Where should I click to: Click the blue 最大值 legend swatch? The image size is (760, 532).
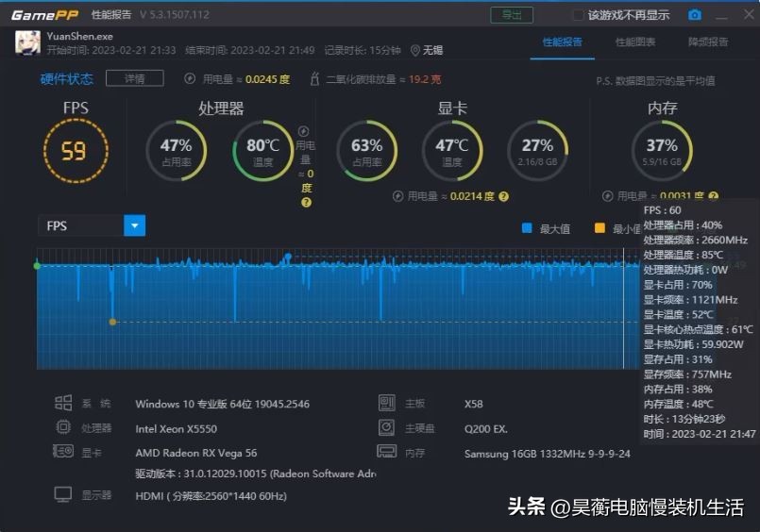tap(527, 228)
